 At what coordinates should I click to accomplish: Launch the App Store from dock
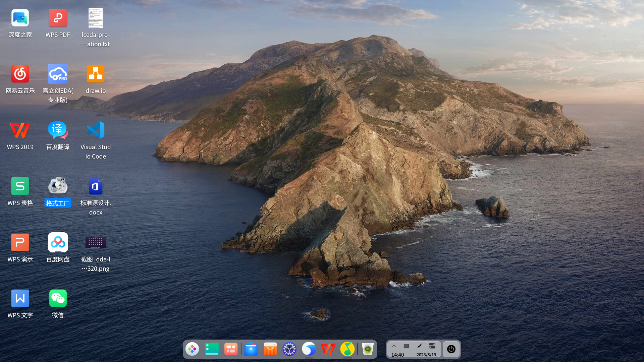[x=270, y=349]
